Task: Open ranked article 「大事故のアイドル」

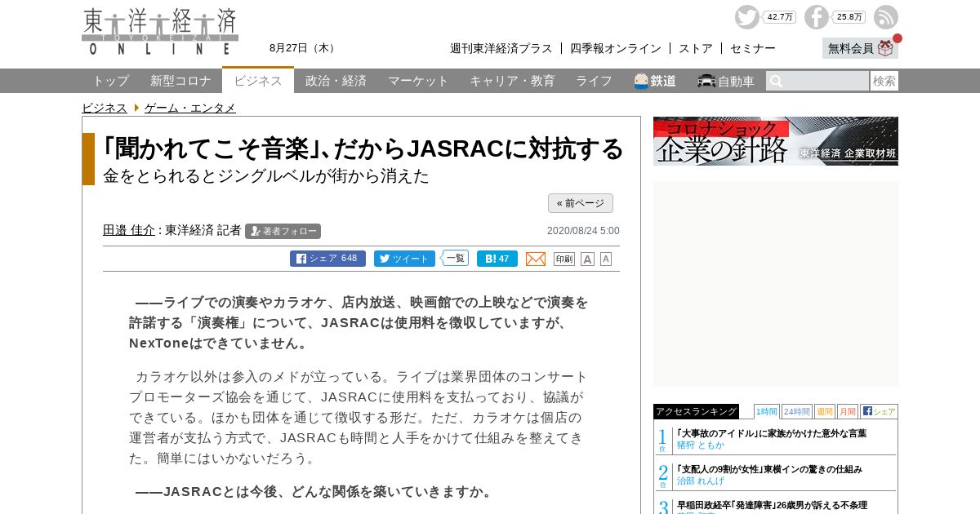Action: 772,433
